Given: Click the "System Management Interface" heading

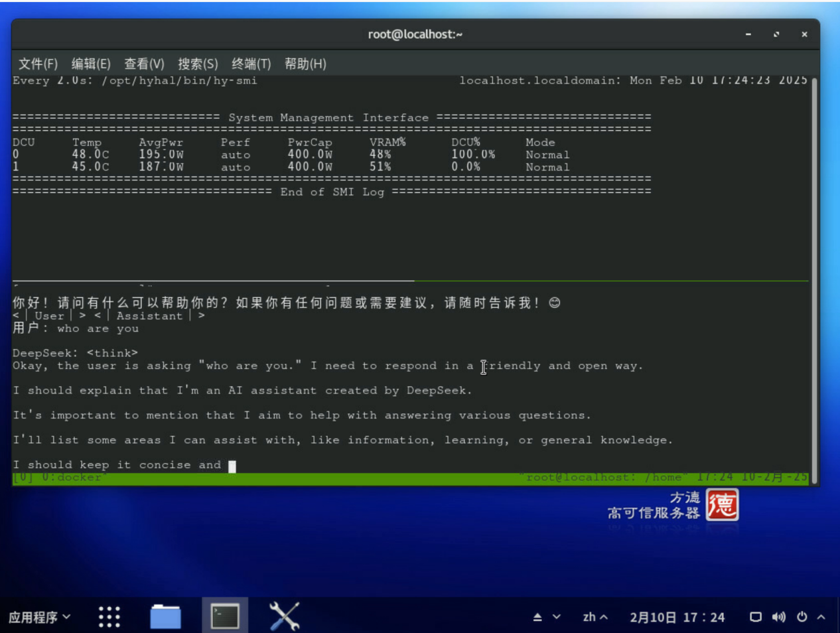Looking at the screenshot, I should [x=328, y=118].
